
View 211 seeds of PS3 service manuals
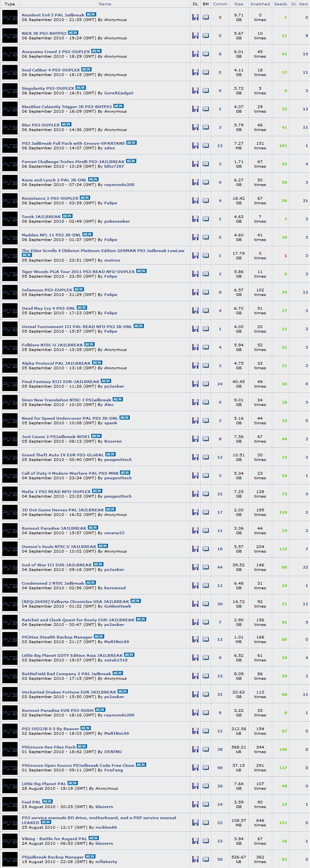(x=283, y=823)
